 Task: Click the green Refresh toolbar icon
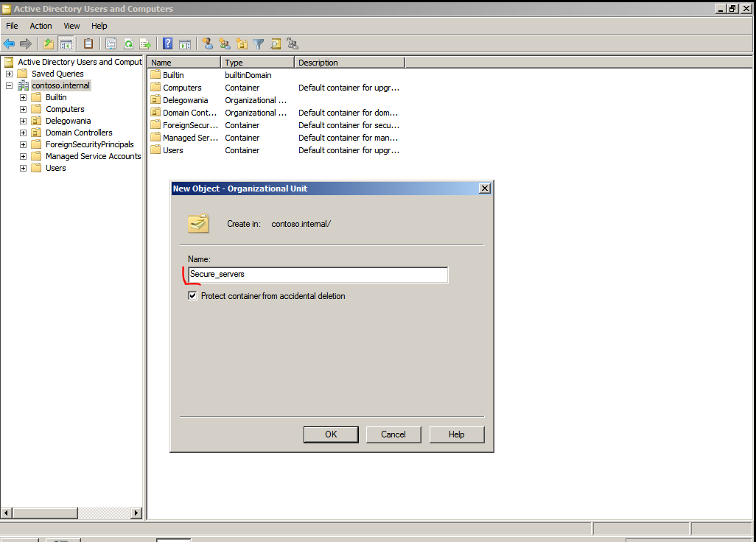[x=128, y=44]
